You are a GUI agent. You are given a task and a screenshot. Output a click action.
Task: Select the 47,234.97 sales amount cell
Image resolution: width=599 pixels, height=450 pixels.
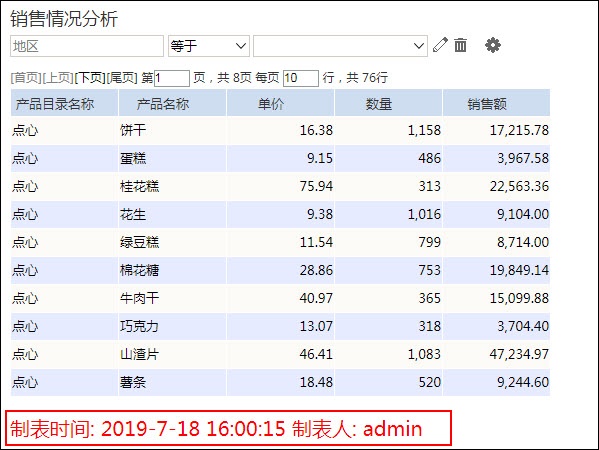pyautogui.click(x=496, y=354)
